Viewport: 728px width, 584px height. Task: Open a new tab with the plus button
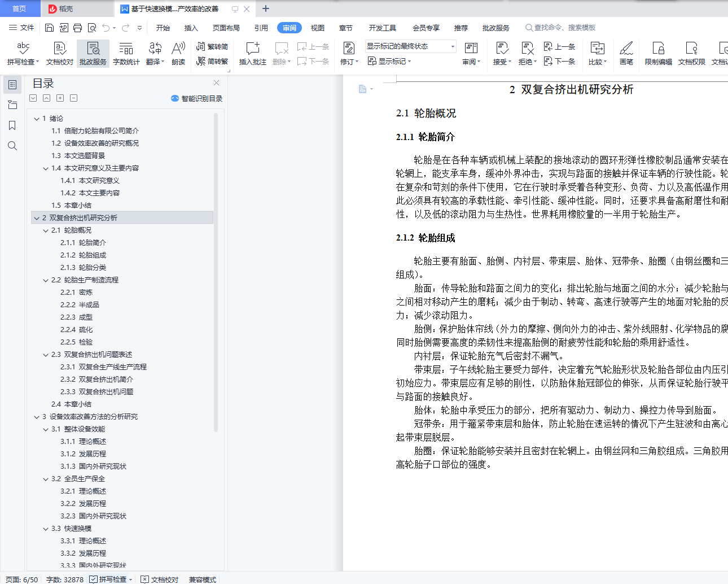(x=266, y=8)
